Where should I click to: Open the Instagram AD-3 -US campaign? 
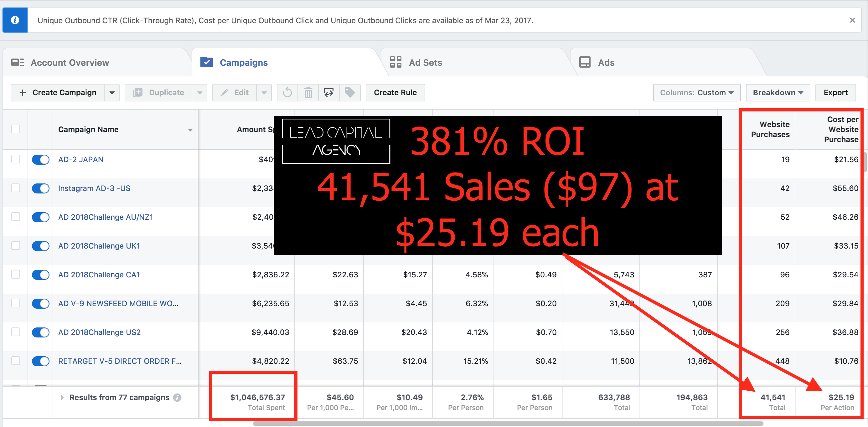coord(94,188)
